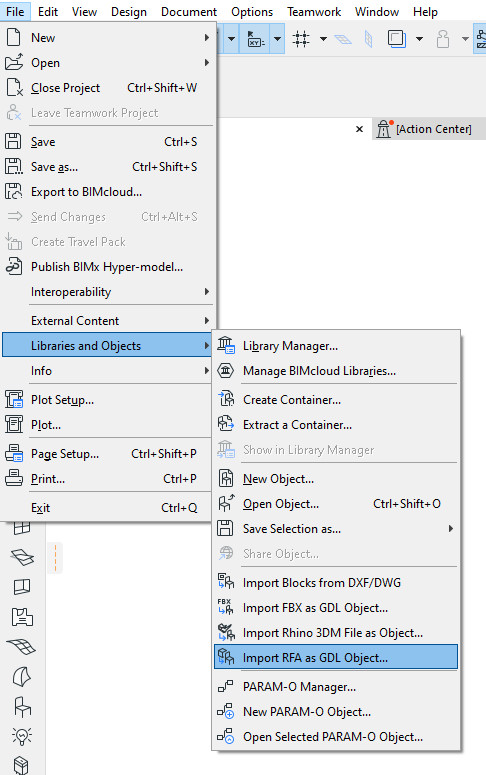486x775 pixels.
Task: Choose Open Selected PARAM-O Object
Action: click(x=336, y=737)
